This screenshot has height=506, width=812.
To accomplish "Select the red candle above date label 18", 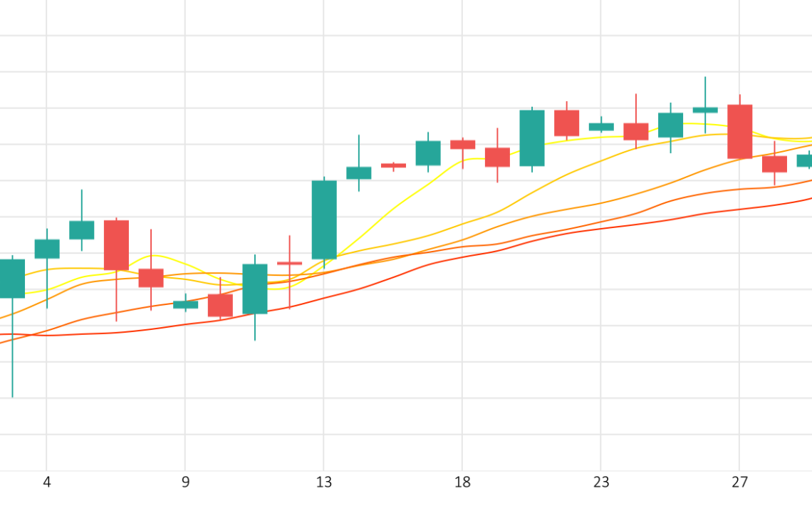I will click(x=463, y=145).
